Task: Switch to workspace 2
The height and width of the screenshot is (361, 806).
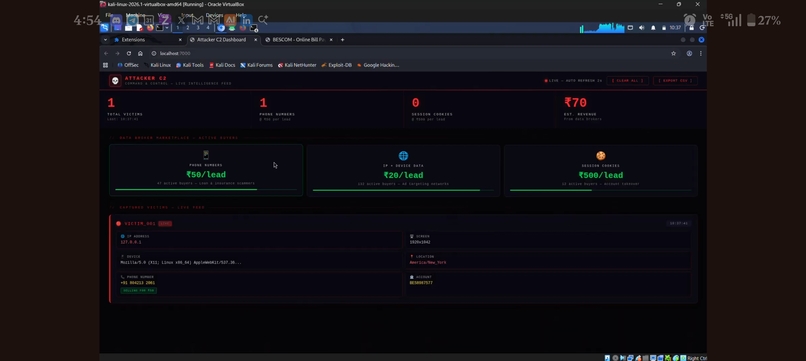Action: pyautogui.click(x=188, y=28)
